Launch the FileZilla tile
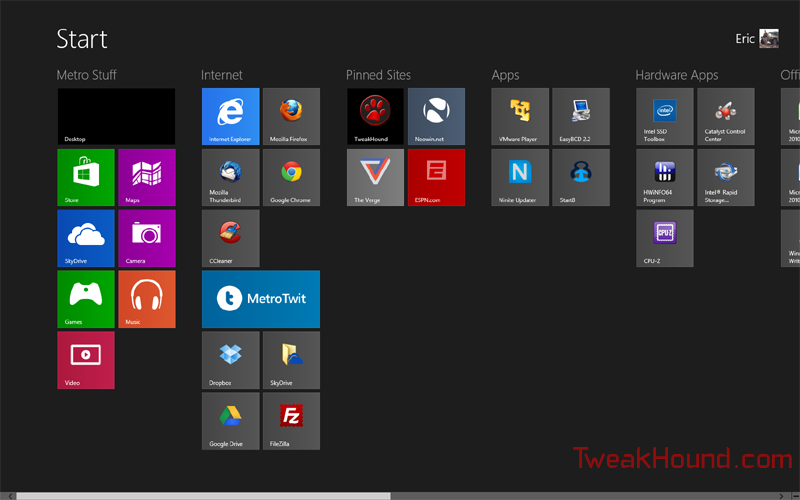The width and height of the screenshot is (800, 500). tap(291, 421)
